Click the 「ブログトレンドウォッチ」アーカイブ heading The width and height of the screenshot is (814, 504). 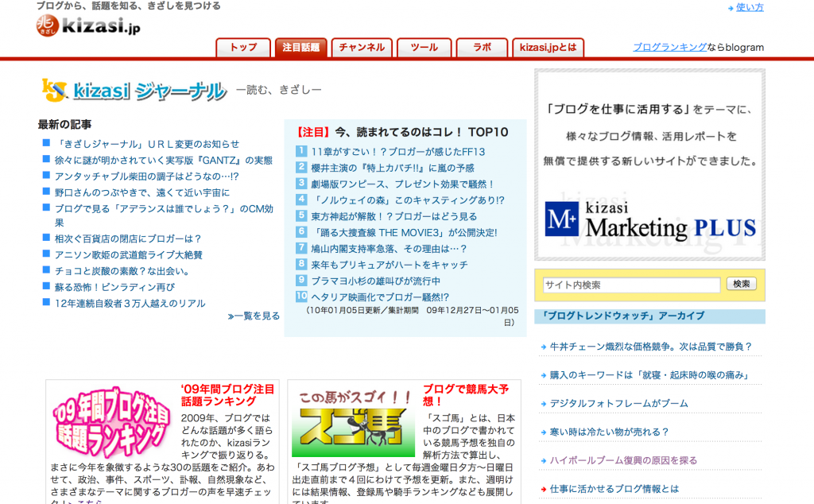[622, 316]
